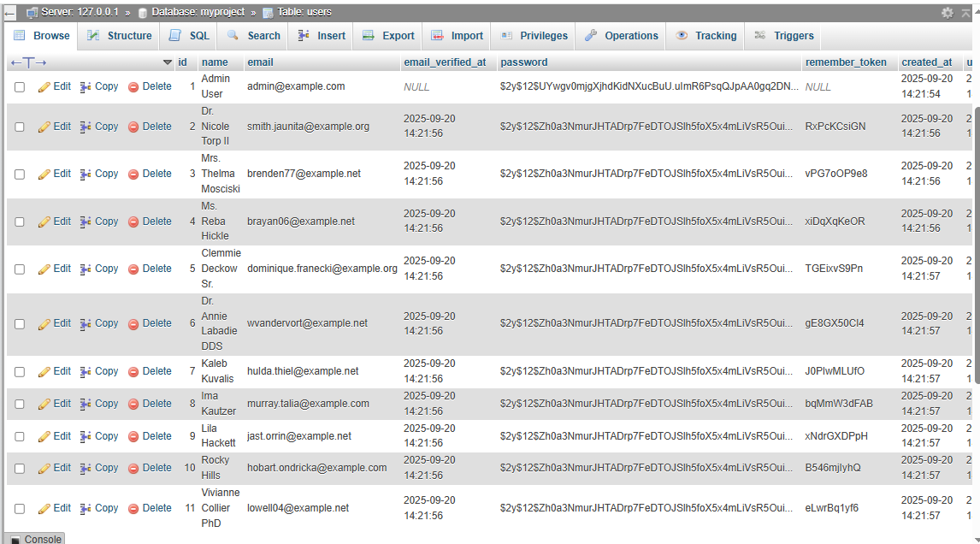Select the checkbox beside Ima Kautzer's row
The height and width of the screenshot is (544, 980).
pos(19,403)
